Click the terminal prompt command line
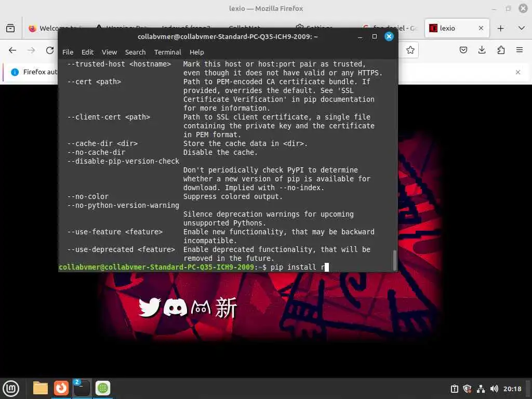 [194, 268]
